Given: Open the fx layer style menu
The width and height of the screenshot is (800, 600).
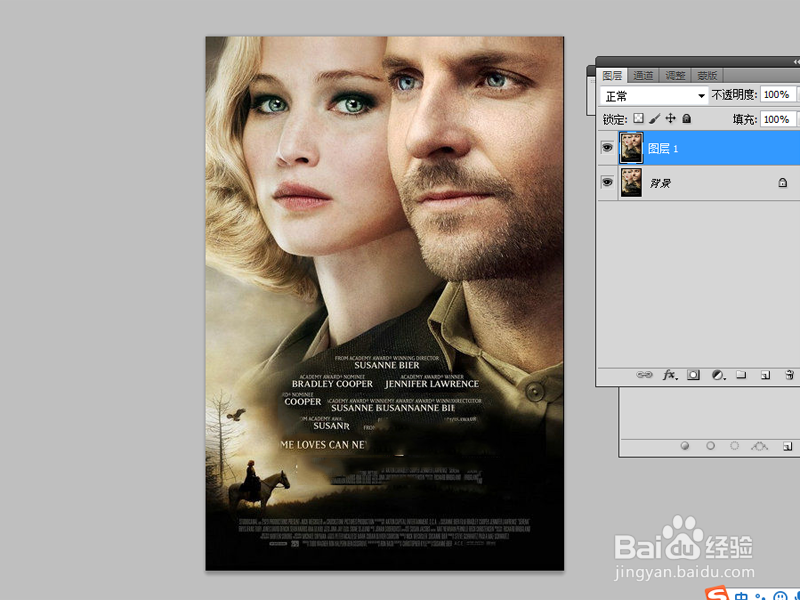Looking at the screenshot, I should (669, 375).
